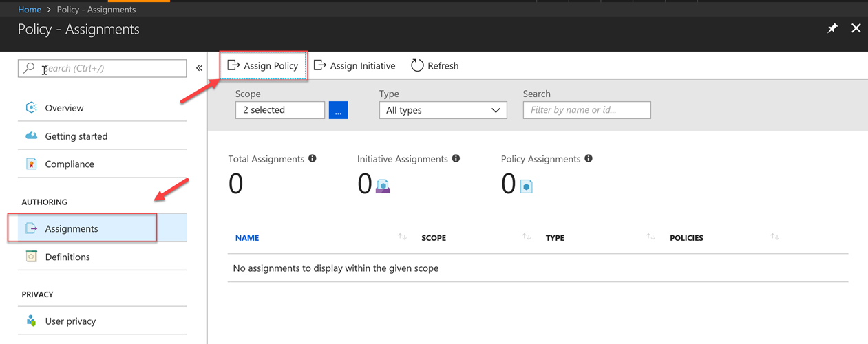Show info for Policy Assignments
Viewport: 868px width, 344px height.
point(589,158)
